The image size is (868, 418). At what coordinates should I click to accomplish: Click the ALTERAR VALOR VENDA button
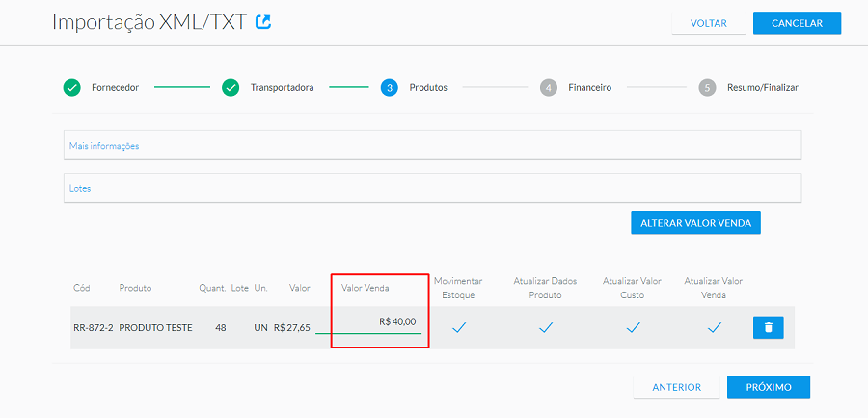pos(695,223)
